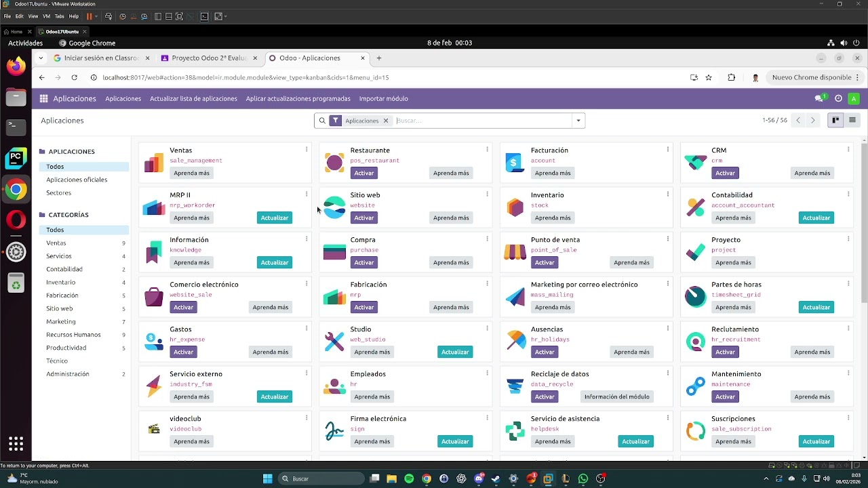Screen dimensions: 868x488
Task: Open the Odoo home apps grid icon
Action: coord(43,98)
